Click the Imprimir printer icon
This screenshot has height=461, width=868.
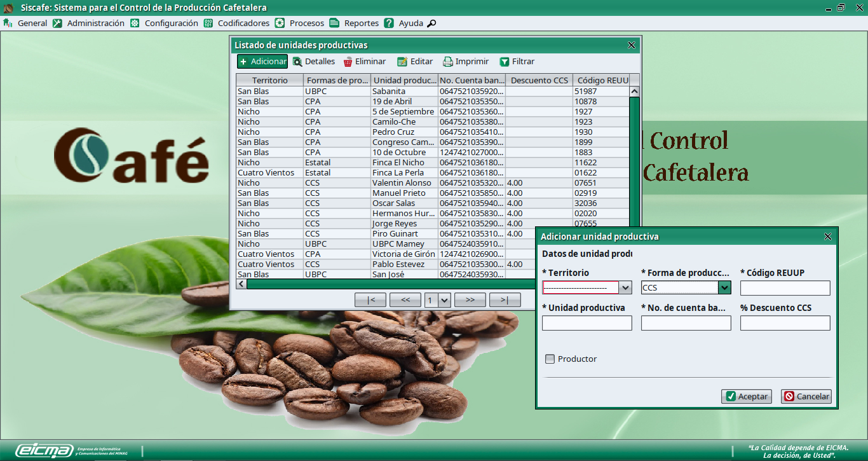[x=448, y=62]
